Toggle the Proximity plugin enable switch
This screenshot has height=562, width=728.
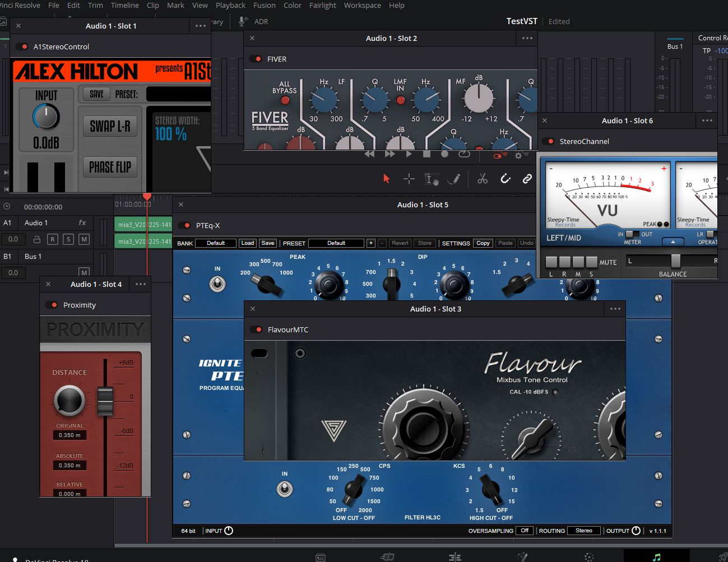point(52,305)
